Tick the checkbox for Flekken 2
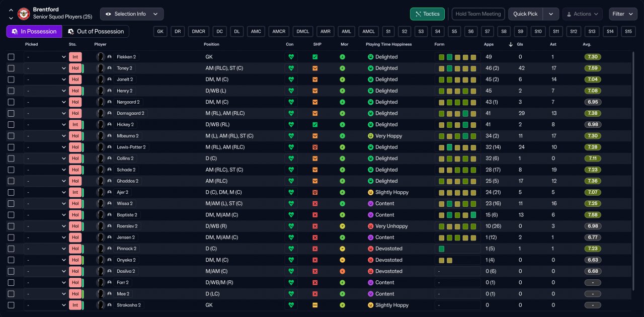Viewport: 644px width, 317px height. pos(11,57)
